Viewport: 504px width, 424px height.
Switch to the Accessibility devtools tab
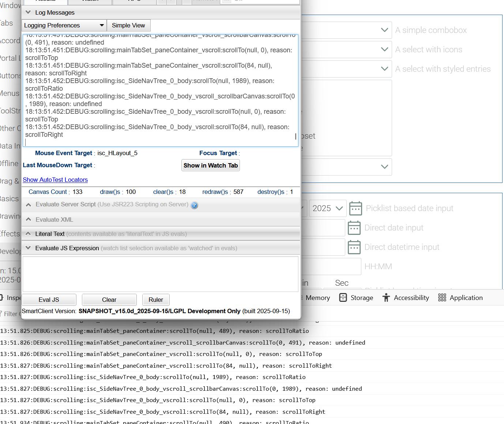406,298
